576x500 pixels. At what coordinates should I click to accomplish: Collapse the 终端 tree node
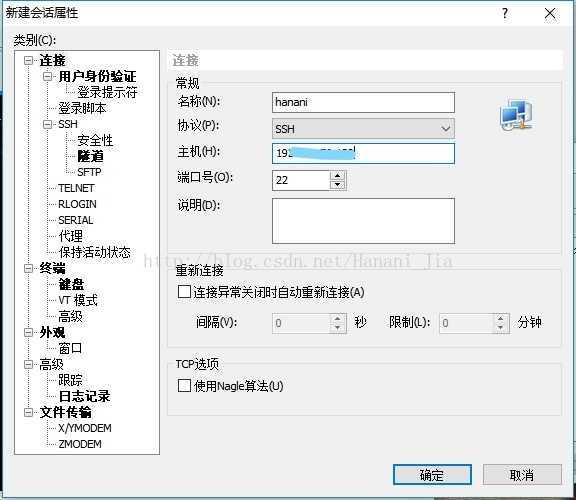(28, 268)
